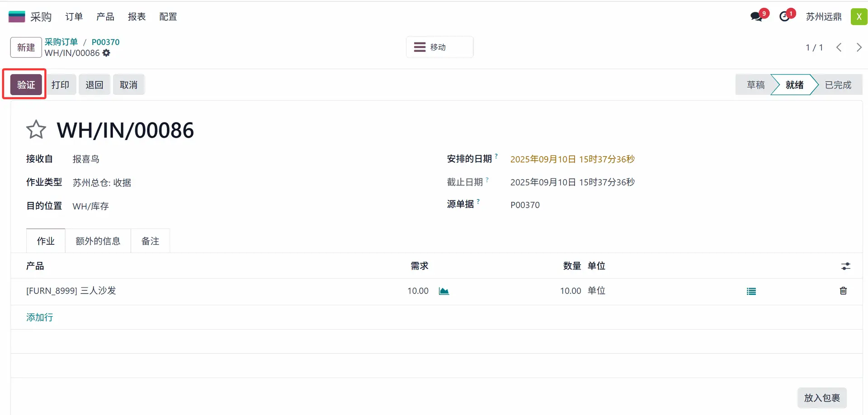
Task: Go to previous record arrow
Action: [x=839, y=47]
